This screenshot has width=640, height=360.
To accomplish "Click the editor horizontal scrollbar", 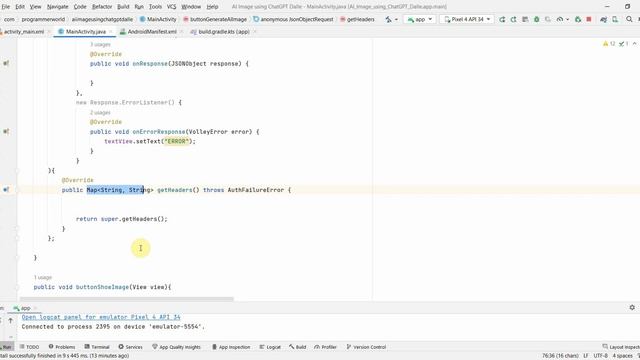I will point(127,299).
